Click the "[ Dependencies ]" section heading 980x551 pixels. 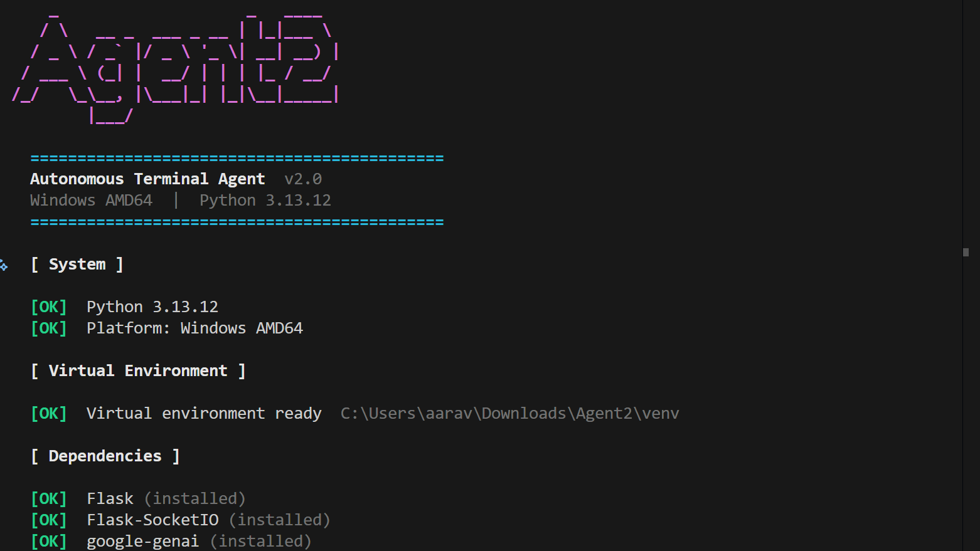(105, 456)
